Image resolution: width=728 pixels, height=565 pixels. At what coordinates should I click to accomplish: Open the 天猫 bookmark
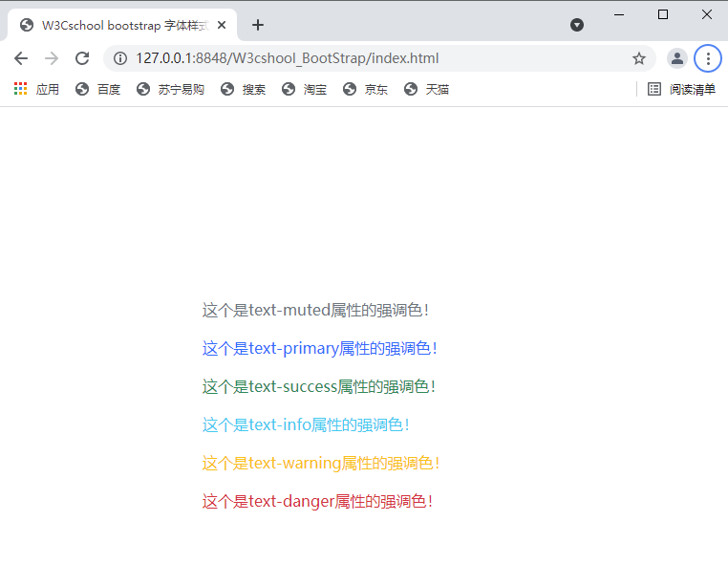(x=426, y=89)
